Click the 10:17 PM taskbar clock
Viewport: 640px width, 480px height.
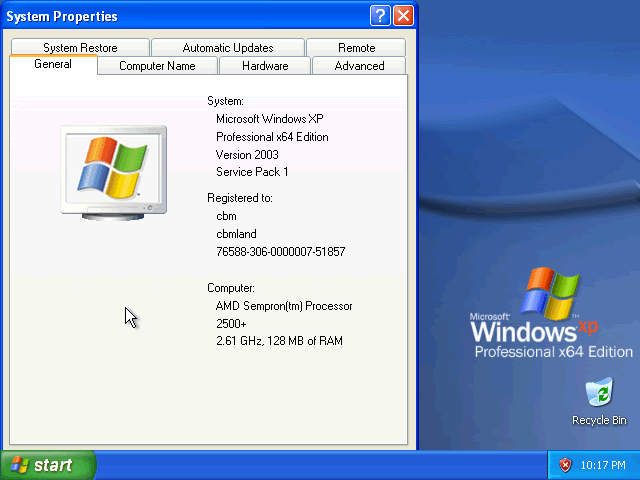(x=603, y=465)
